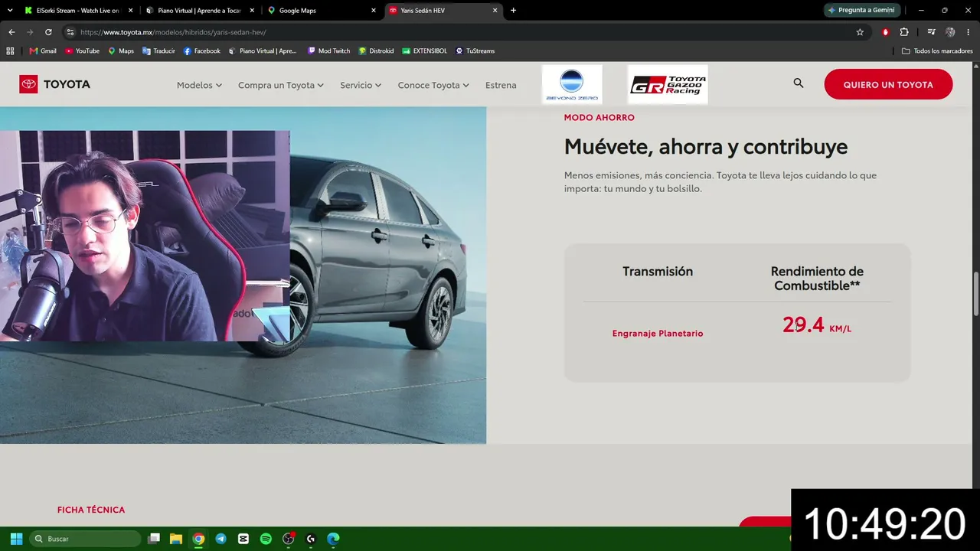Click the Quiero un Toyota button
Image resolution: width=980 pixels, height=551 pixels.
click(x=888, y=84)
